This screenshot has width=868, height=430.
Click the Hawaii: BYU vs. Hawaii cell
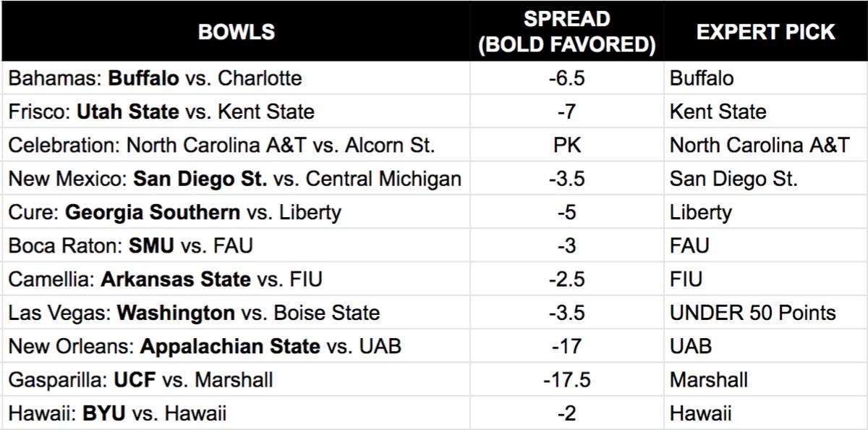tap(117, 413)
